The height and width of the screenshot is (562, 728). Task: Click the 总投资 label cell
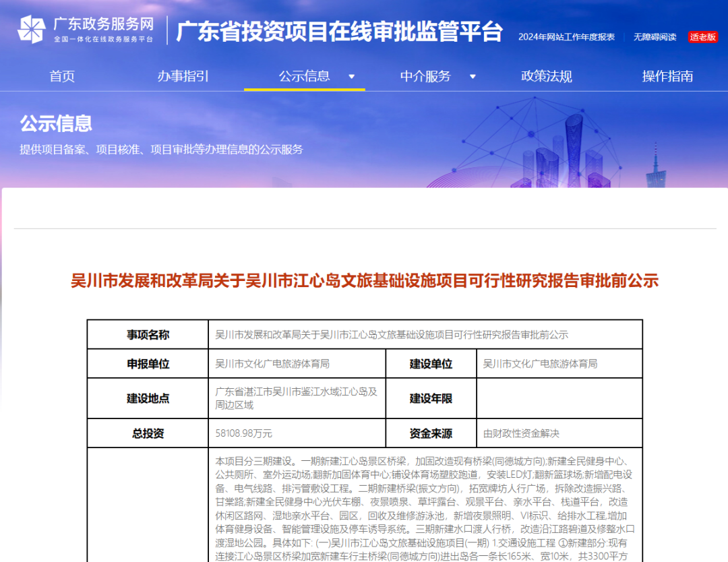tap(148, 433)
